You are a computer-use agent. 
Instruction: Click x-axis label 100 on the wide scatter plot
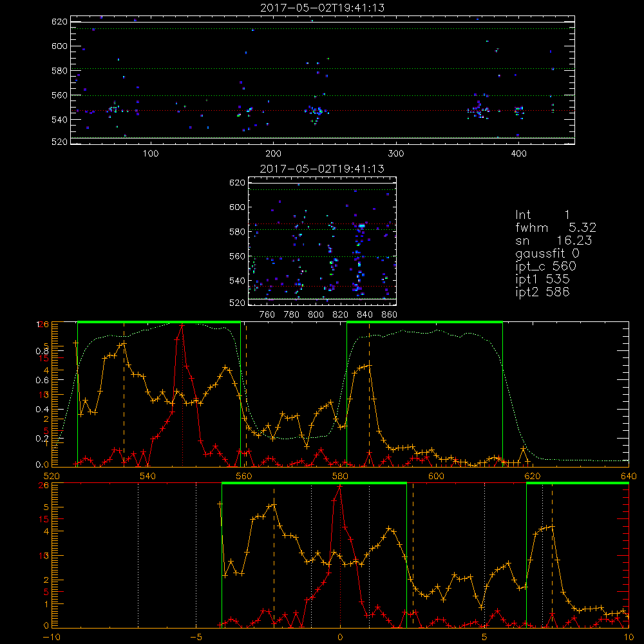(151, 154)
